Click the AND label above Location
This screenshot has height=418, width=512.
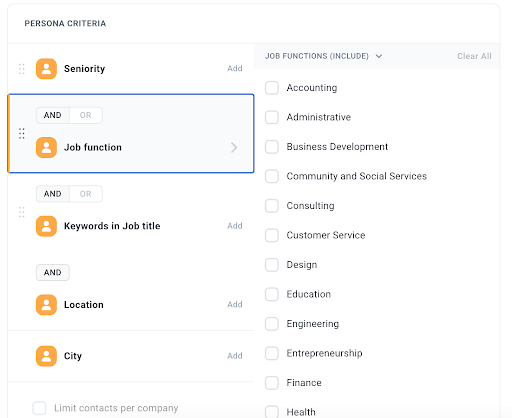(53, 273)
